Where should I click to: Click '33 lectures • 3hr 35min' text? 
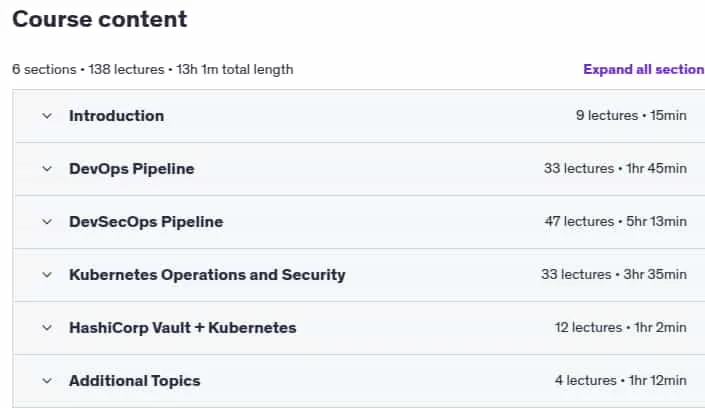[614, 274]
